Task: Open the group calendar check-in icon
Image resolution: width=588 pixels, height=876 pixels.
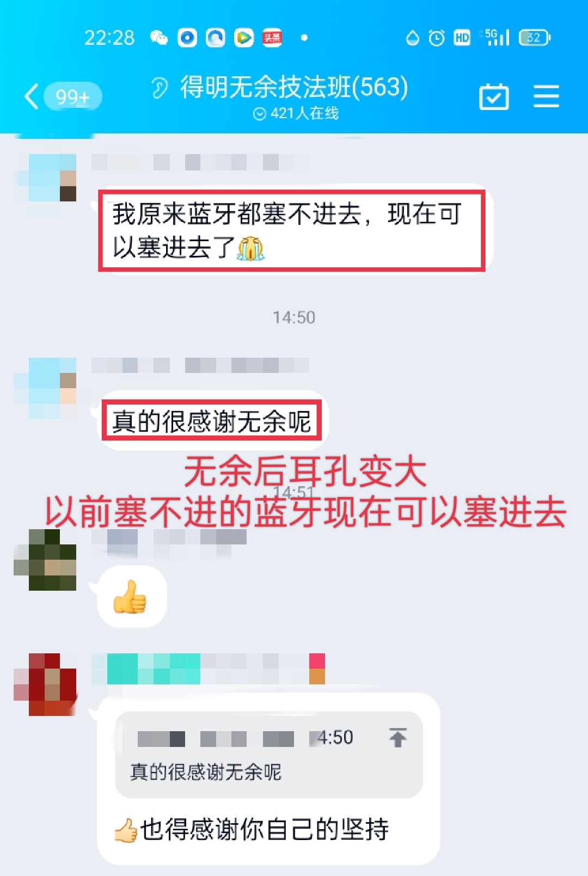Action: tap(494, 97)
